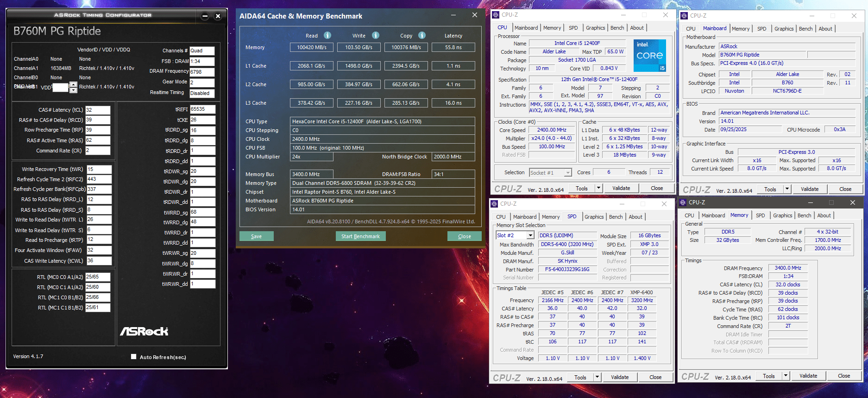This screenshot has height=398, width=868.
Task: Click the SPD Ext. value XMP 3.0
Action: pyautogui.click(x=649, y=244)
